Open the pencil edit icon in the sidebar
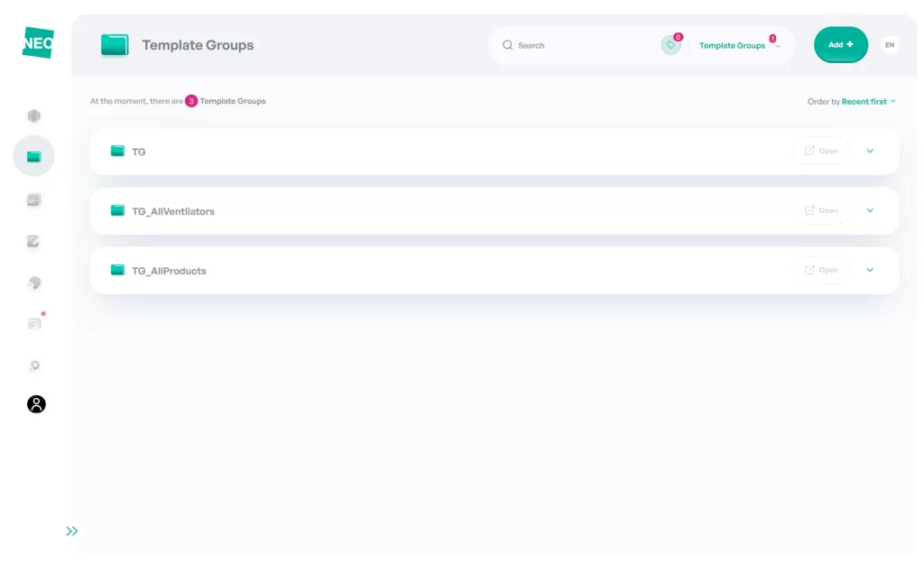Viewport: 924px width, 564px height. click(33, 242)
